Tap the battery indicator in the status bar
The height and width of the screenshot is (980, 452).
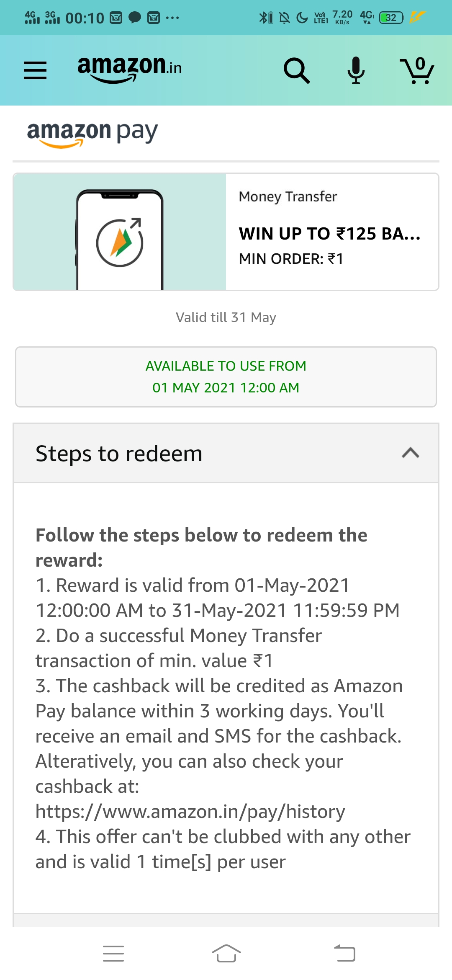[392, 18]
